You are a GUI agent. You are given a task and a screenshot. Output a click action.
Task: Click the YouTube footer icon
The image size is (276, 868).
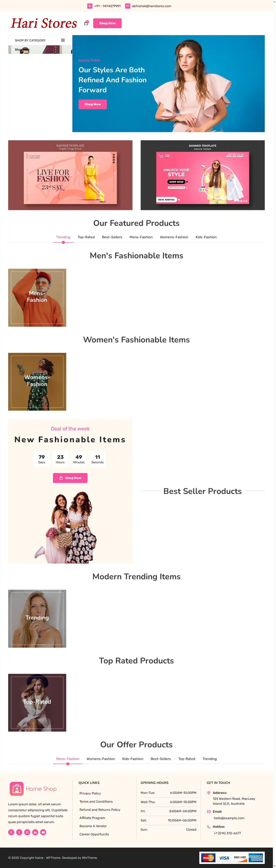point(43,832)
